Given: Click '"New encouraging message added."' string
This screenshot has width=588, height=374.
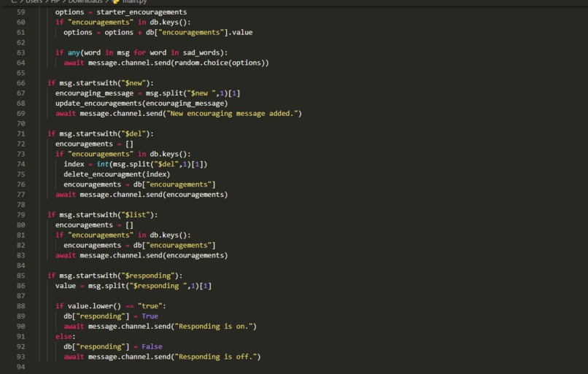Looking at the screenshot, I should pyautogui.click(x=232, y=113).
